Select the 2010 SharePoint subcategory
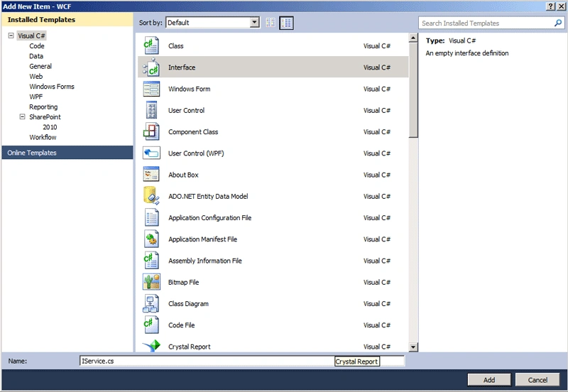 (x=50, y=127)
